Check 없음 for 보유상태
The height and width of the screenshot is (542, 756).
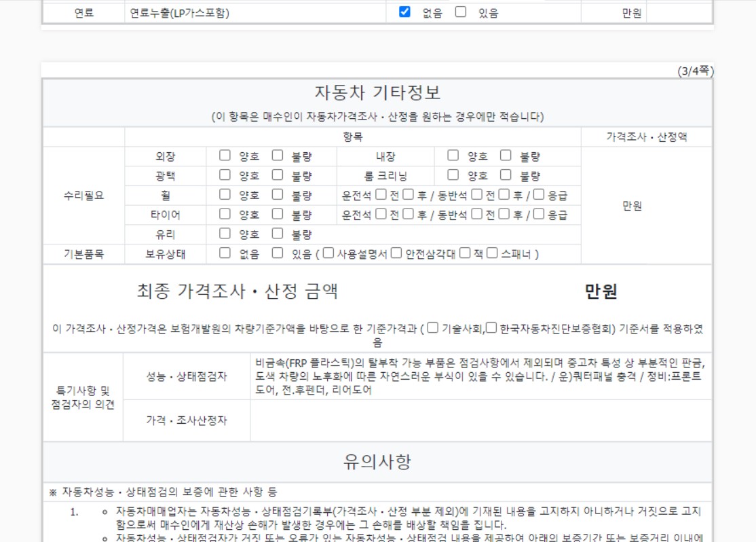coord(225,253)
